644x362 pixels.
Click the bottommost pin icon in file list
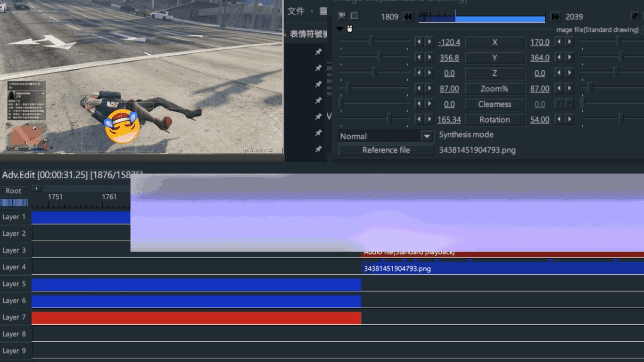click(x=318, y=149)
